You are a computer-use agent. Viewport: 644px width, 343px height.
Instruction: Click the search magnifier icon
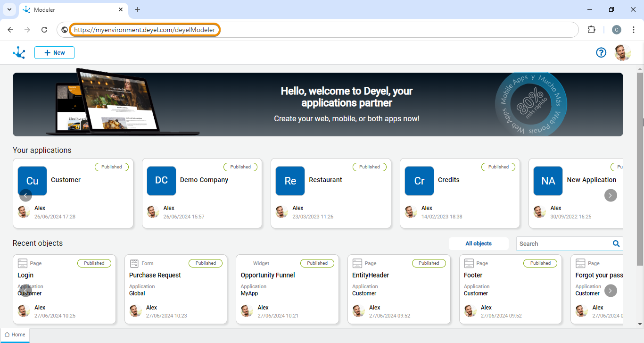click(616, 243)
